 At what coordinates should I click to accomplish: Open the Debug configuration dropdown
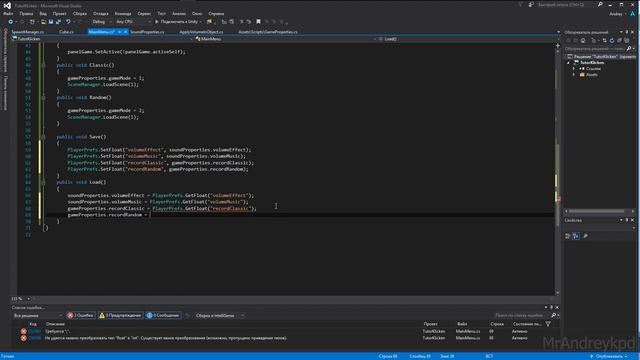click(101, 22)
